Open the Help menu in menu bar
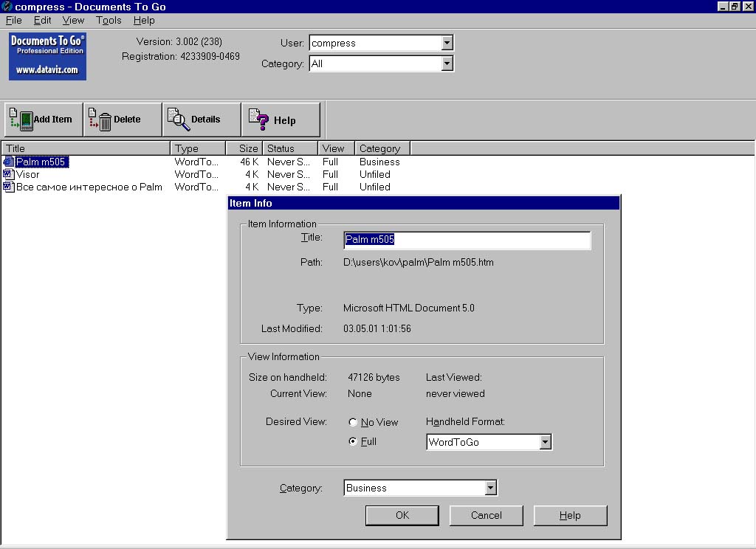Image resolution: width=756 pixels, height=549 pixels. (144, 20)
